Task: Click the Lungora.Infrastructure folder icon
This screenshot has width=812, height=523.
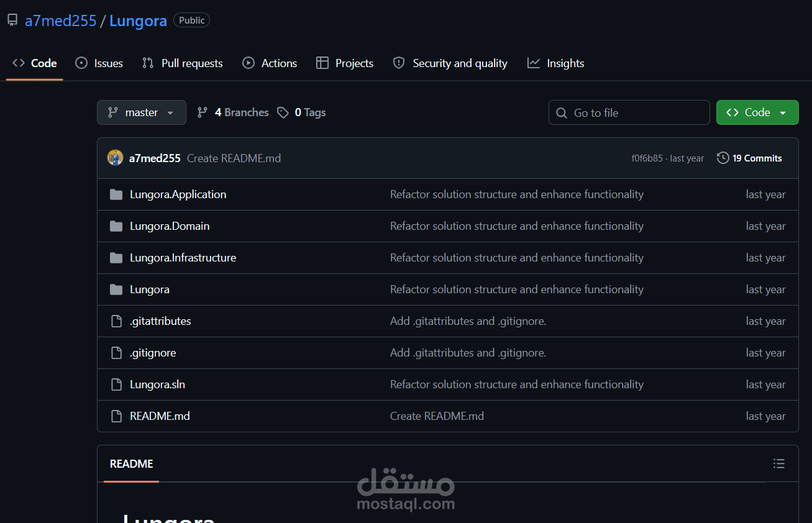Action: pyautogui.click(x=116, y=258)
